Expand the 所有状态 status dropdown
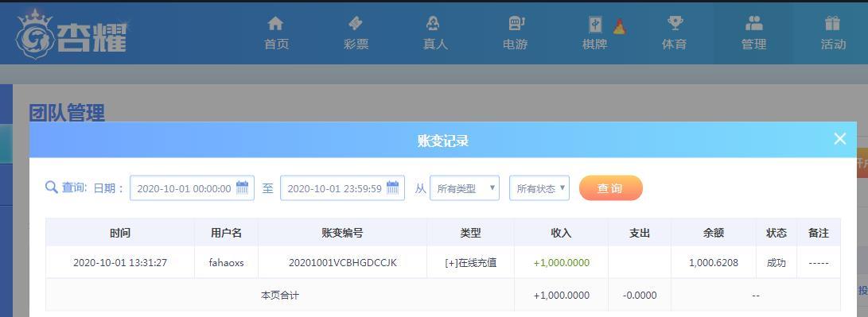868x317 pixels. (x=539, y=188)
